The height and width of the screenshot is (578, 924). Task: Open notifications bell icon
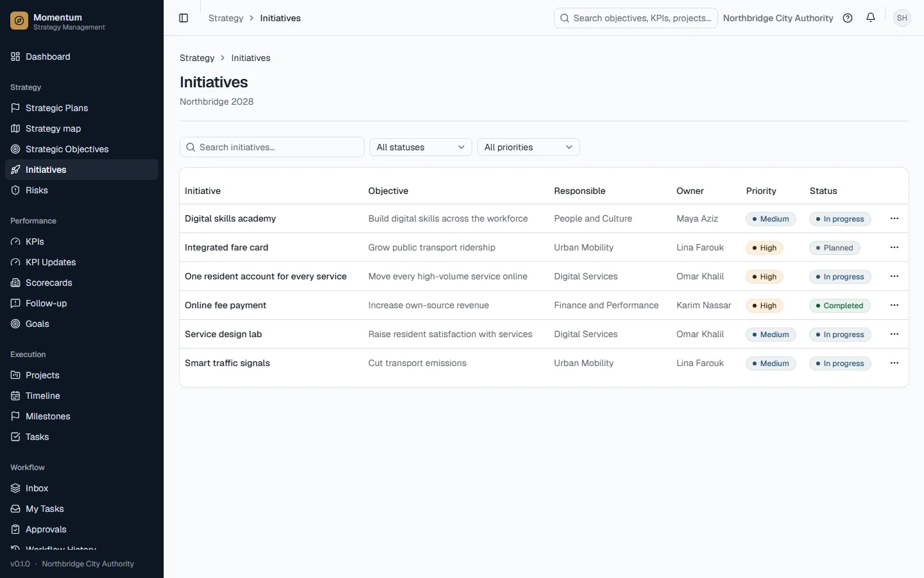click(871, 18)
